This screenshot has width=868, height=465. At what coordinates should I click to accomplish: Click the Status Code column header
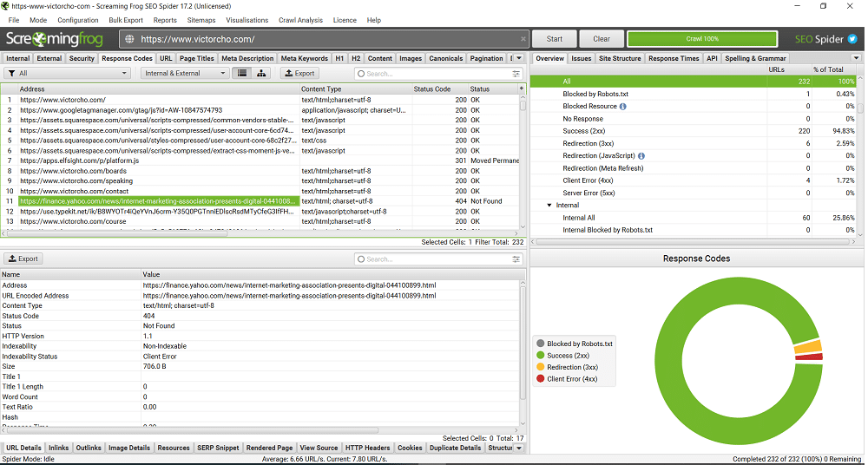pos(431,88)
